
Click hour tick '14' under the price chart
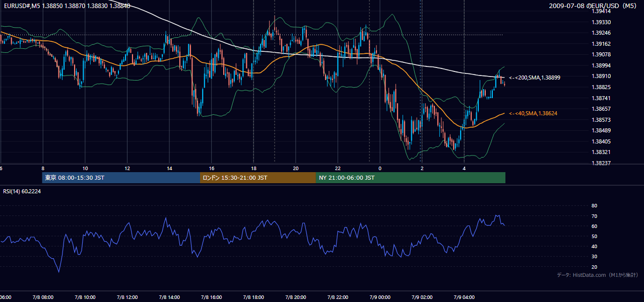click(x=169, y=169)
